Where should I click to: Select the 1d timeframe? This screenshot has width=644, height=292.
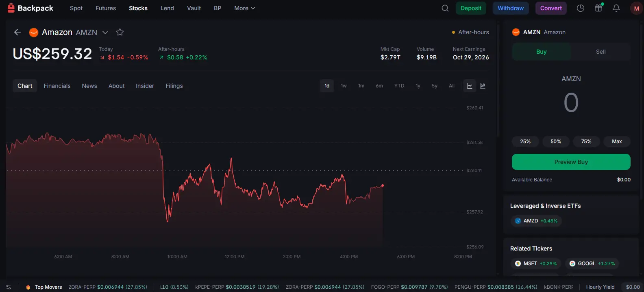click(x=327, y=86)
